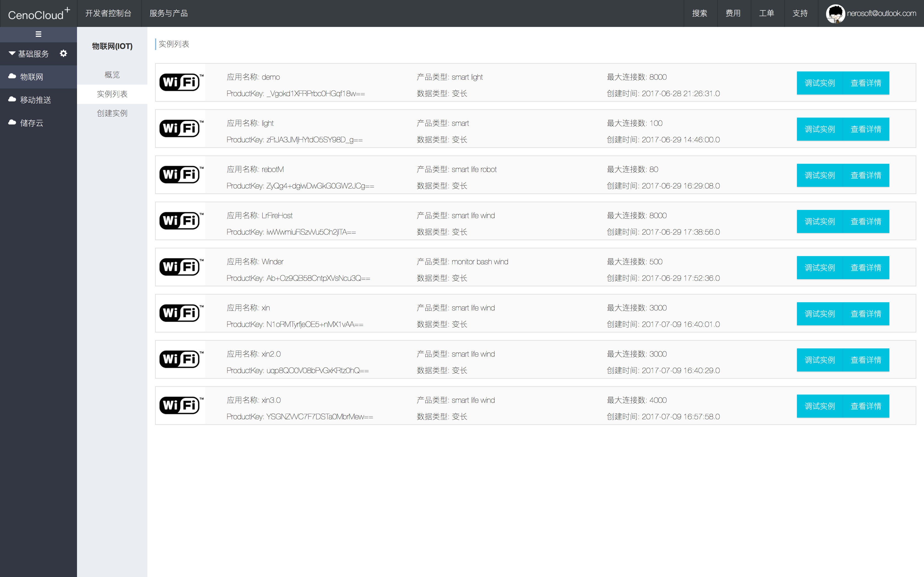Go to 概览 in the IoT submenu
Image resolution: width=924 pixels, height=577 pixels.
tap(112, 75)
